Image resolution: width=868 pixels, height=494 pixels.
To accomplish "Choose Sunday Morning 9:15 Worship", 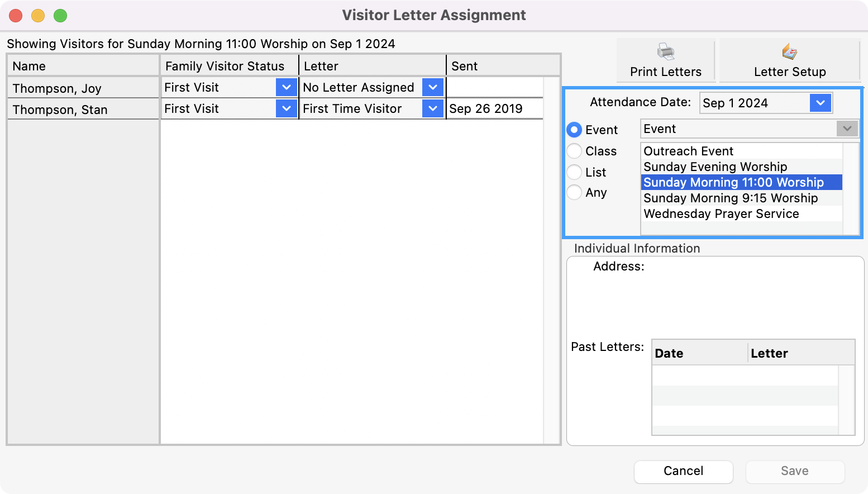I will [730, 198].
